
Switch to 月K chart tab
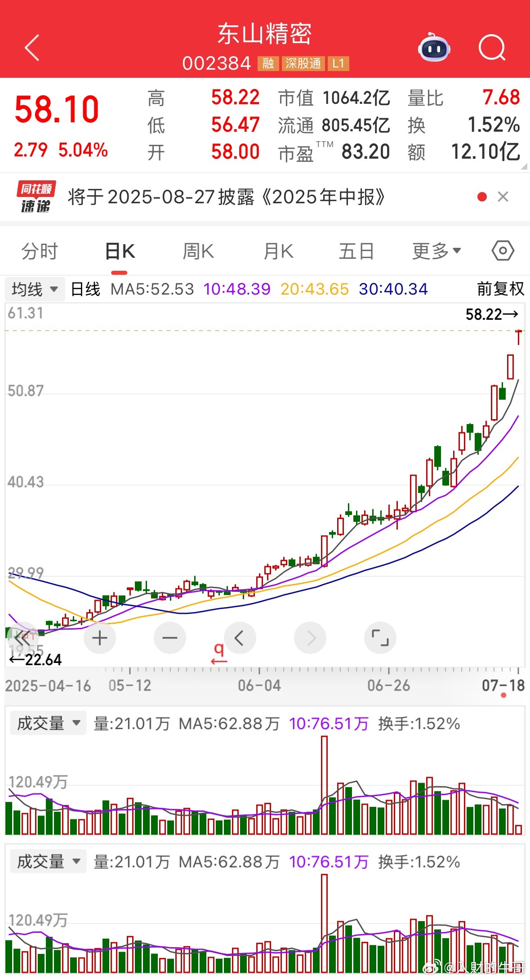click(x=278, y=251)
